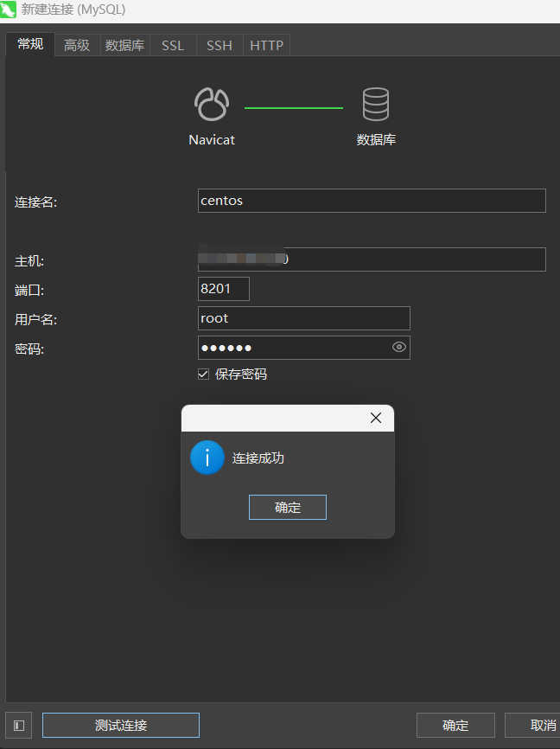Click the 取消 button

(533, 725)
